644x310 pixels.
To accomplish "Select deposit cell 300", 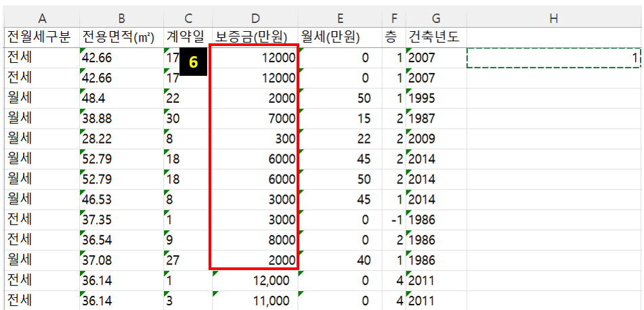I will click(x=255, y=139).
